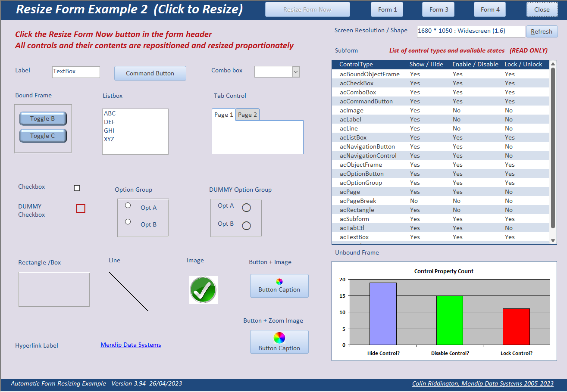
Task: Click the Command Button
Action: coord(150,73)
